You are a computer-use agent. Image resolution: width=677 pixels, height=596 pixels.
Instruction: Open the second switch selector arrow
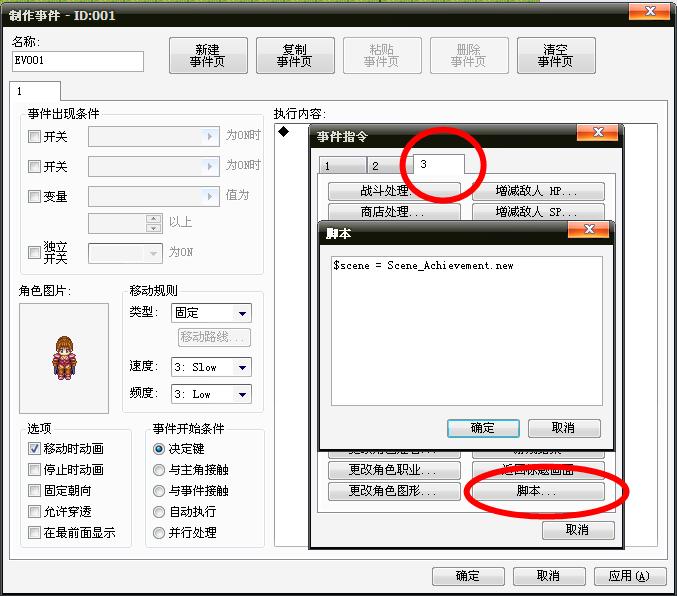(x=210, y=166)
